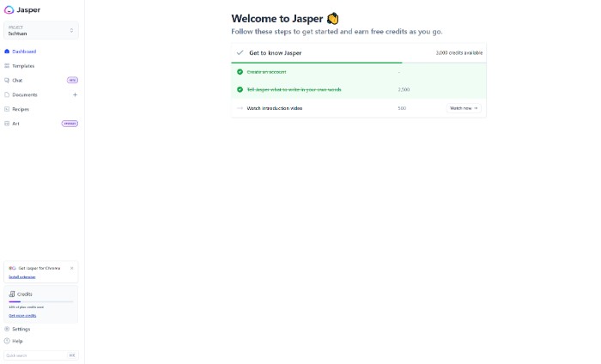Focus the Quick search field

coord(41,355)
